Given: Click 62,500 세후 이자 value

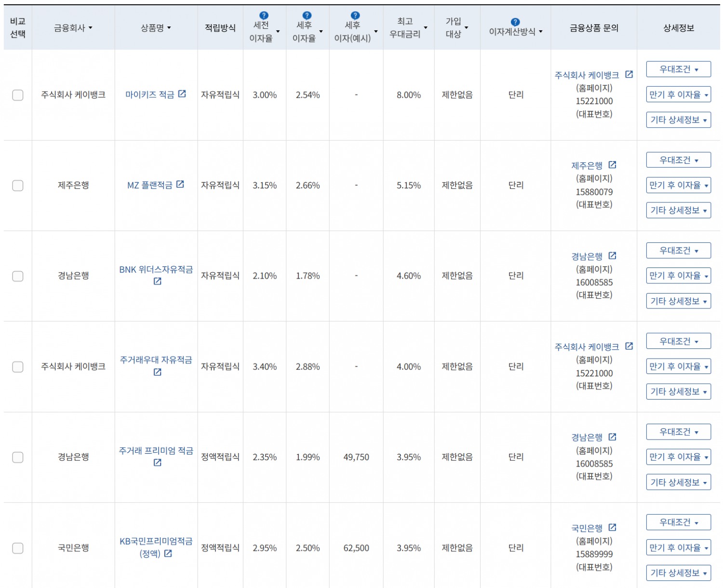Looking at the screenshot, I should click(x=356, y=548).
